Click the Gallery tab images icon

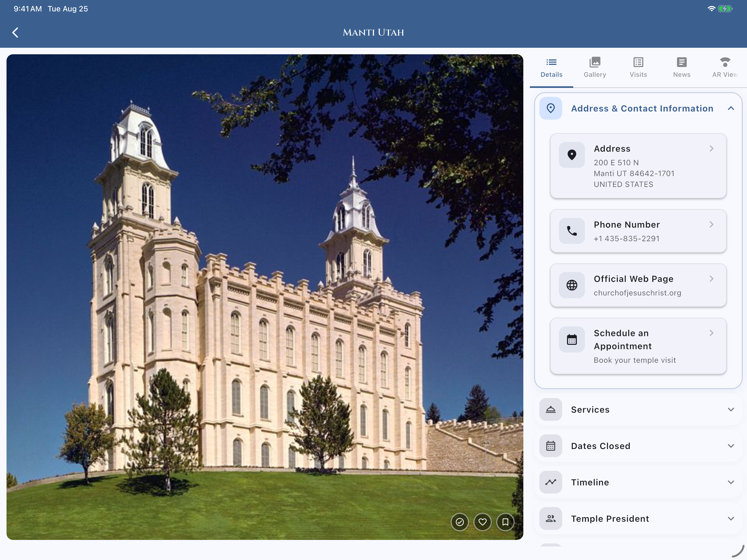[x=595, y=62]
